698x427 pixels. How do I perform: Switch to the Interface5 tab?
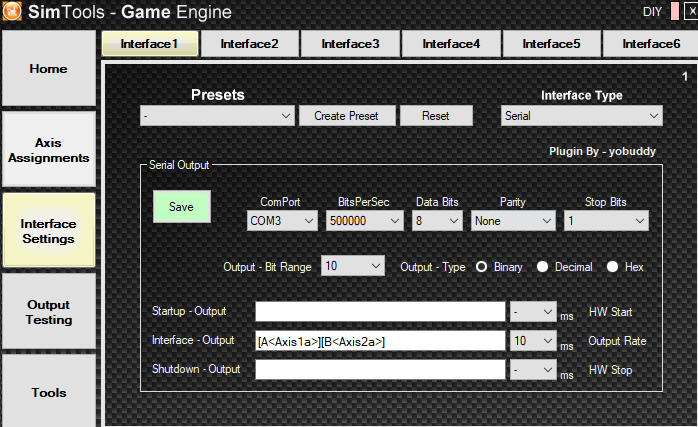(x=551, y=44)
